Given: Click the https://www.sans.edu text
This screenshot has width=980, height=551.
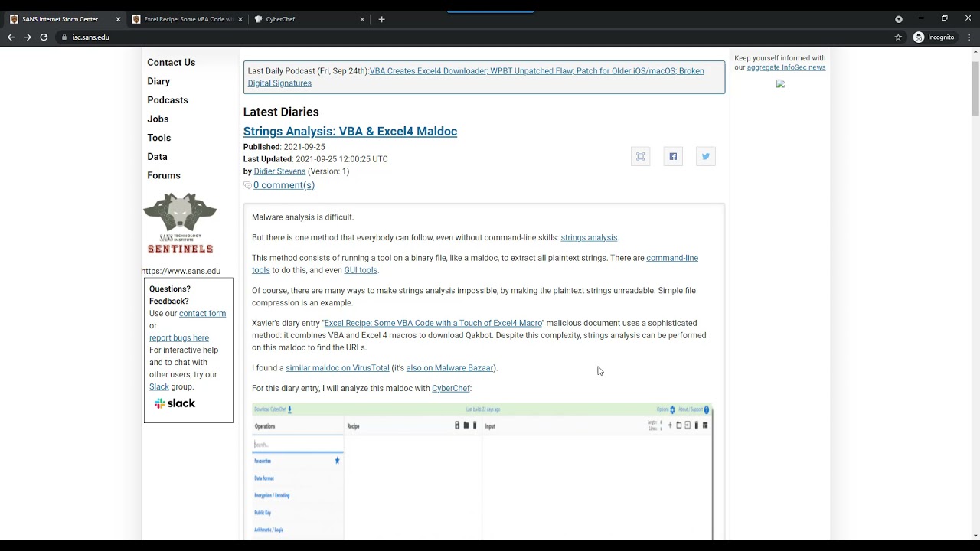Looking at the screenshot, I should (181, 271).
